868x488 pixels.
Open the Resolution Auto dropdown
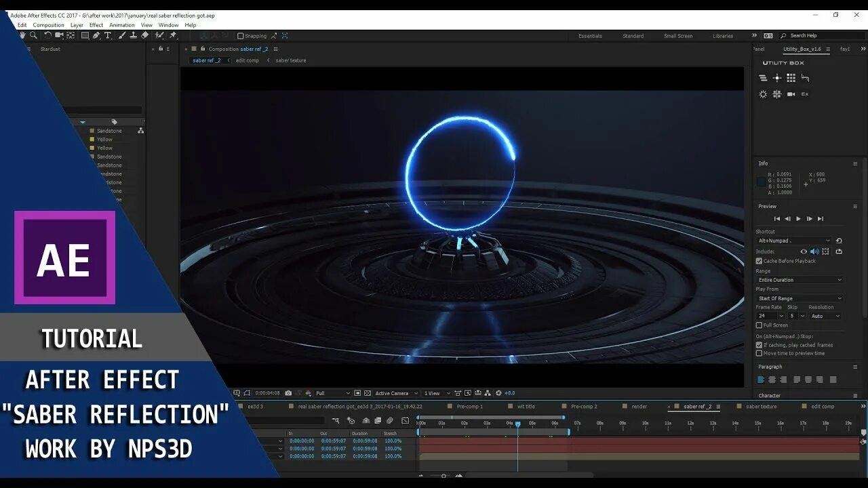pyautogui.click(x=825, y=316)
